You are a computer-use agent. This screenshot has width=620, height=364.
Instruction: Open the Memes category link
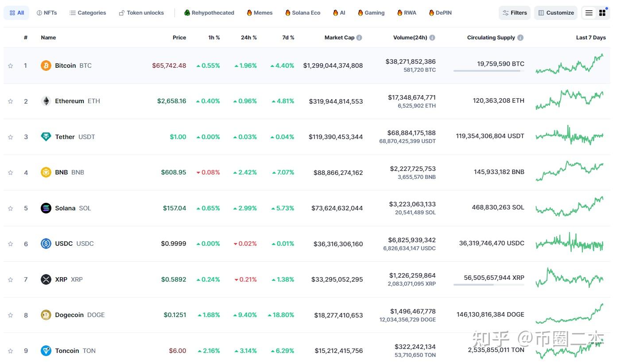point(260,13)
